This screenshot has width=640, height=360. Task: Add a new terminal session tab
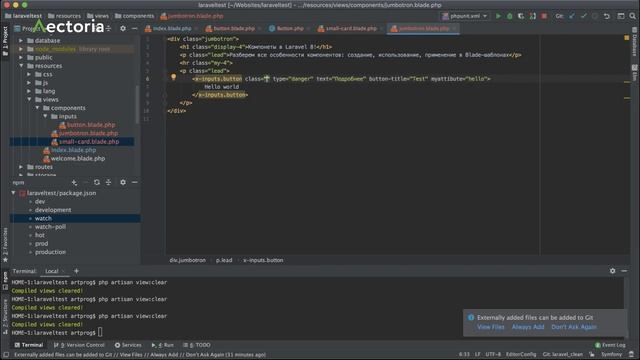pyautogui.click(x=76, y=271)
